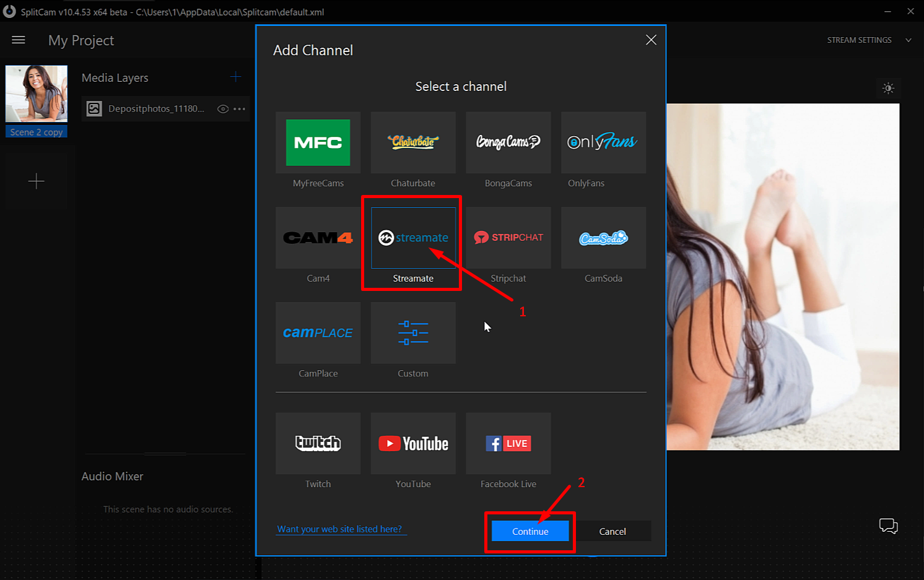Add a new scene with plus tile
Image resolution: width=924 pixels, height=580 pixels.
(37, 181)
